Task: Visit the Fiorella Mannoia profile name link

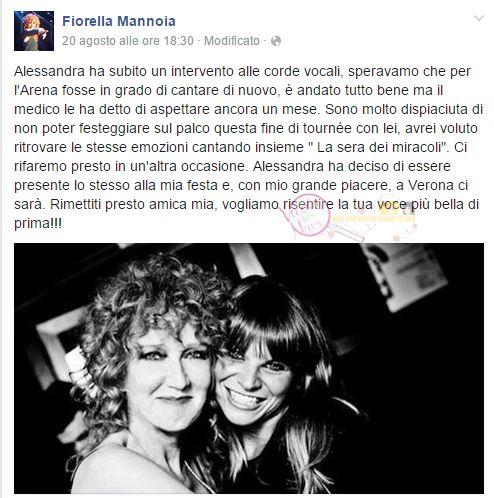Action: [119, 21]
